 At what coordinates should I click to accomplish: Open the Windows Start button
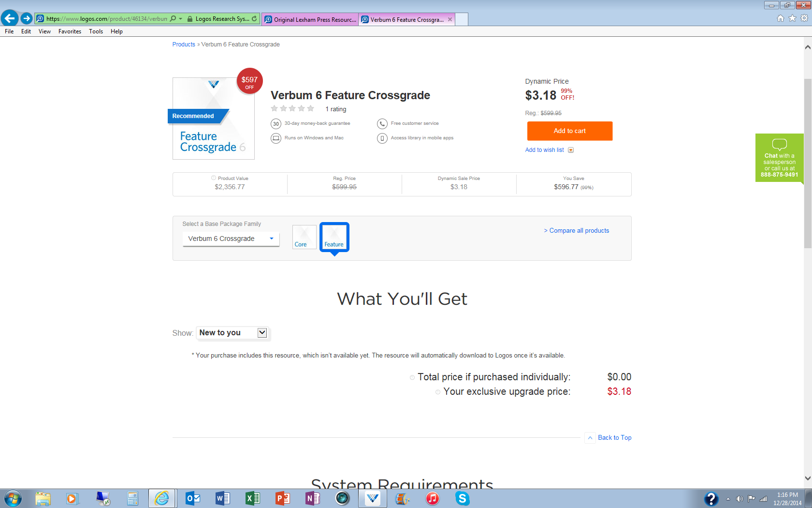[13, 498]
